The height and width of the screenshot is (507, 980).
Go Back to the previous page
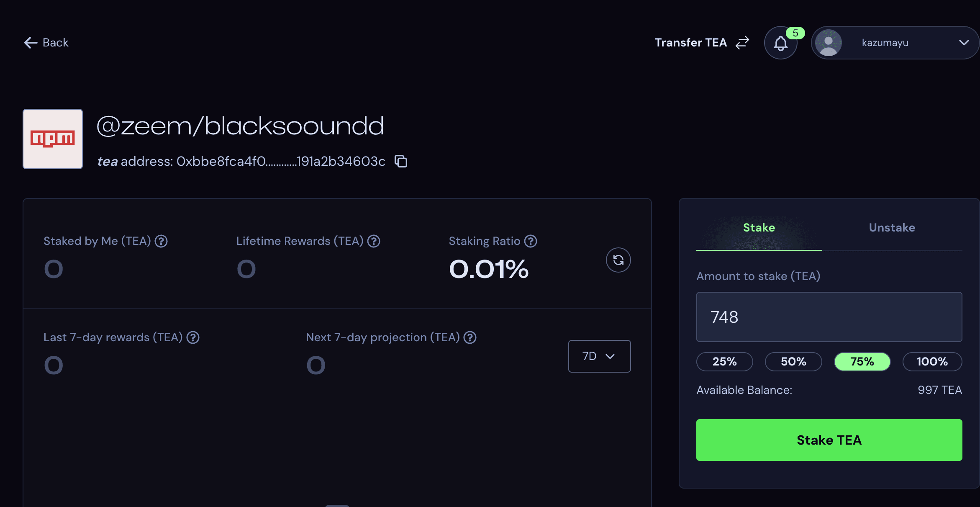point(46,43)
